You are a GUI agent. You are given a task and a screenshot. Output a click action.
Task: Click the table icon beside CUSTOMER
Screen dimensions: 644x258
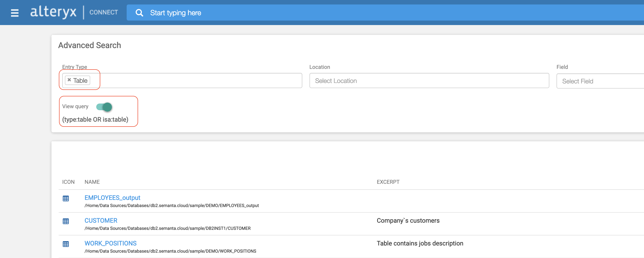click(66, 221)
